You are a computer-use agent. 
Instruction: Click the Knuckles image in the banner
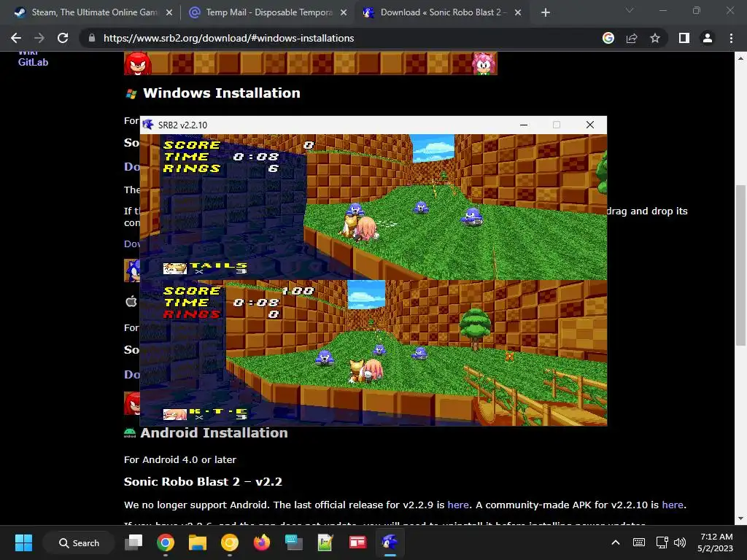coord(138,63)
